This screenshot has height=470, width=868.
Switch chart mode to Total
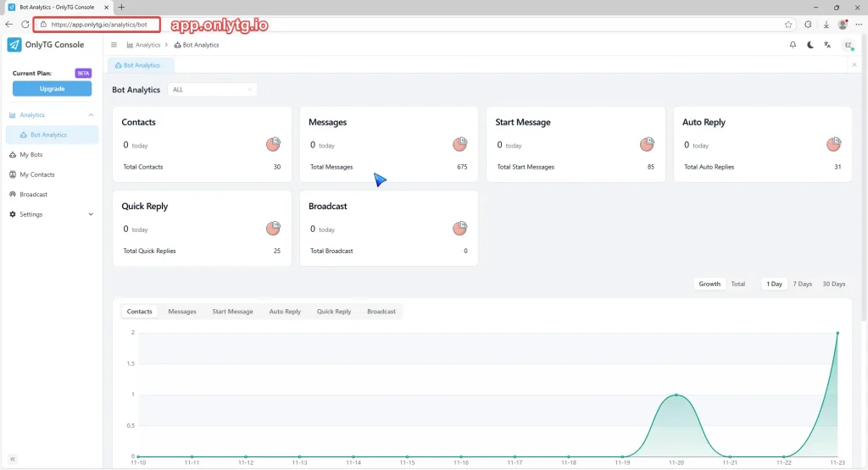click(x=738, y=284)
